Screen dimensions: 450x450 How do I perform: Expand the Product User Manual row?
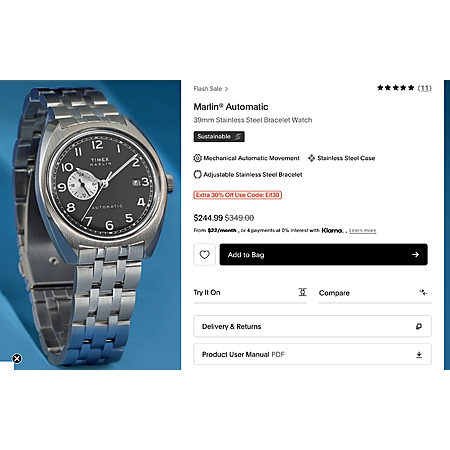[x=312, y=354]
